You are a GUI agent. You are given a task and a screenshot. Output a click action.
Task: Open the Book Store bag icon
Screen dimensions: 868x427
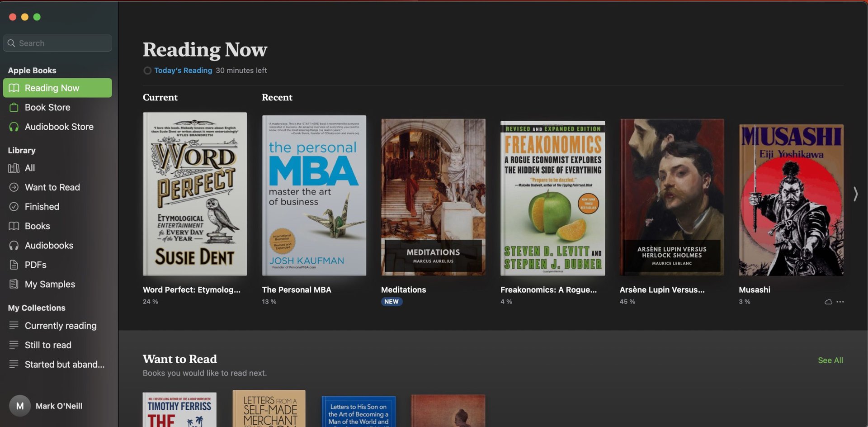tap(14, 108)
